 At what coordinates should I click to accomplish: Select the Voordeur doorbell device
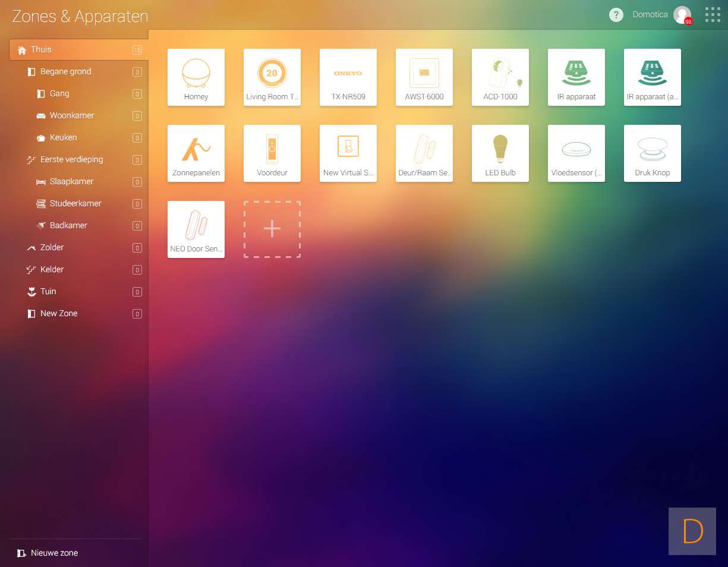272,153
